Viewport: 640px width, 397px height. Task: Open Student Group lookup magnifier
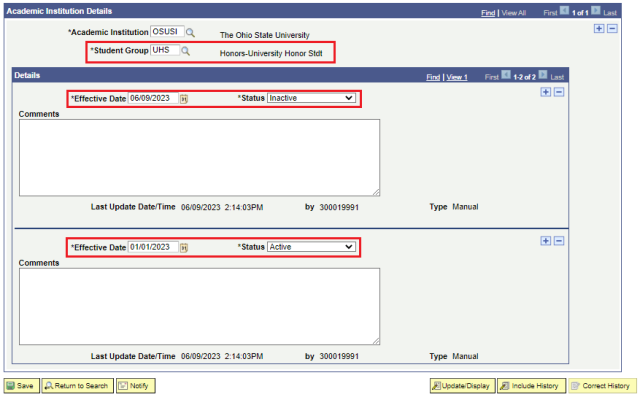(185, 51)
